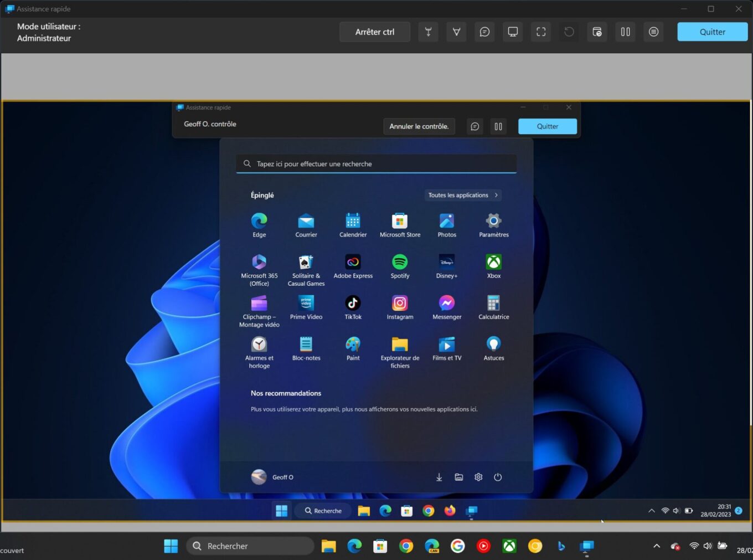This screenshot has height=560, width=753.
Task: Select the laser pointer tool in top toolbar
Action: [x=428, y=32]
